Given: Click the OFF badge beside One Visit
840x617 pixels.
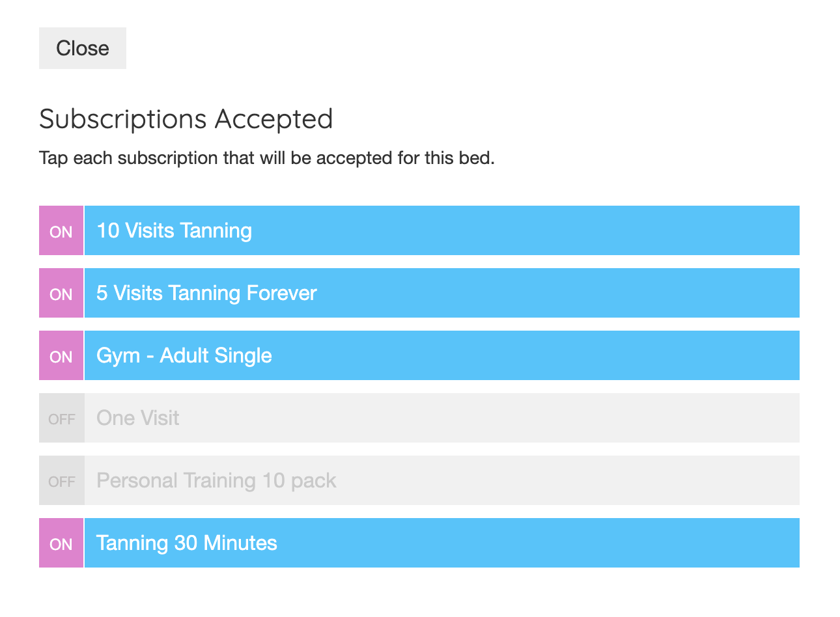Looking at the screenshot, I should 62,418.
